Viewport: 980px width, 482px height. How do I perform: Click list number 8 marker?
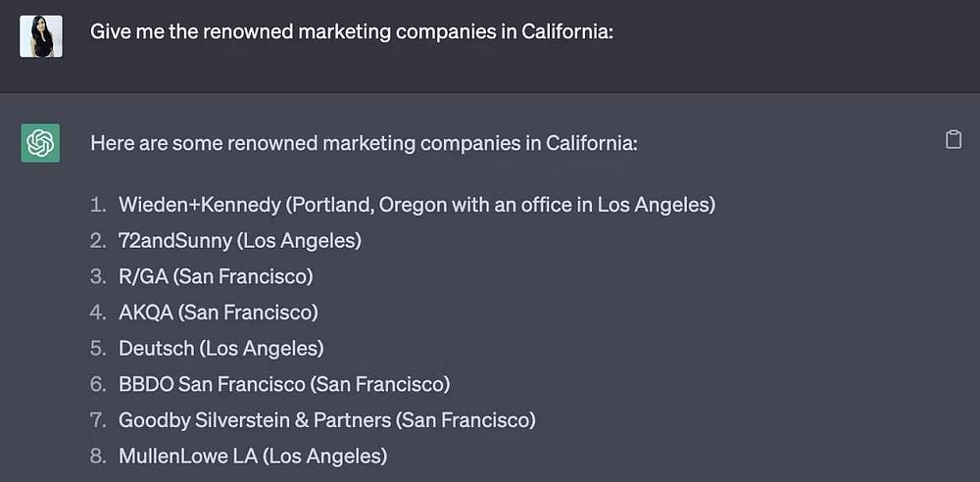click(x=97, y=456)
